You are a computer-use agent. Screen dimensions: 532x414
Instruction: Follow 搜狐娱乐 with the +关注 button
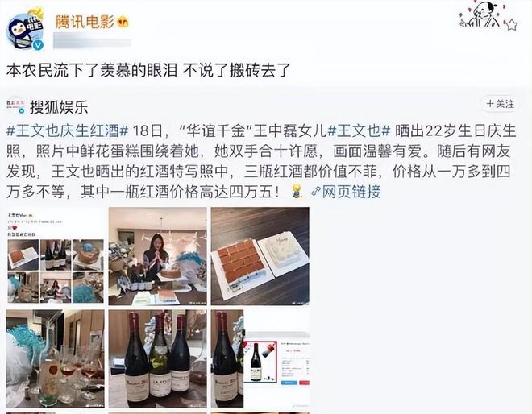tap(500, 104)
